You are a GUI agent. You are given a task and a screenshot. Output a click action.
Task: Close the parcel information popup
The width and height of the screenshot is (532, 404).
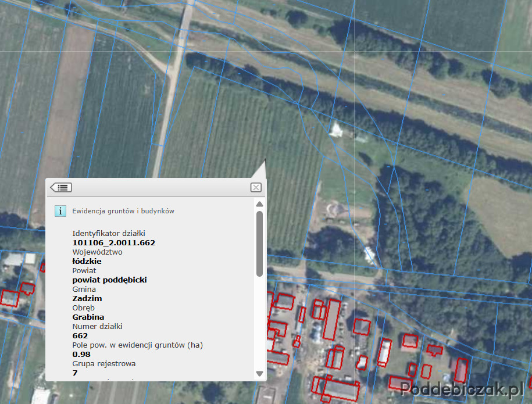256,187
